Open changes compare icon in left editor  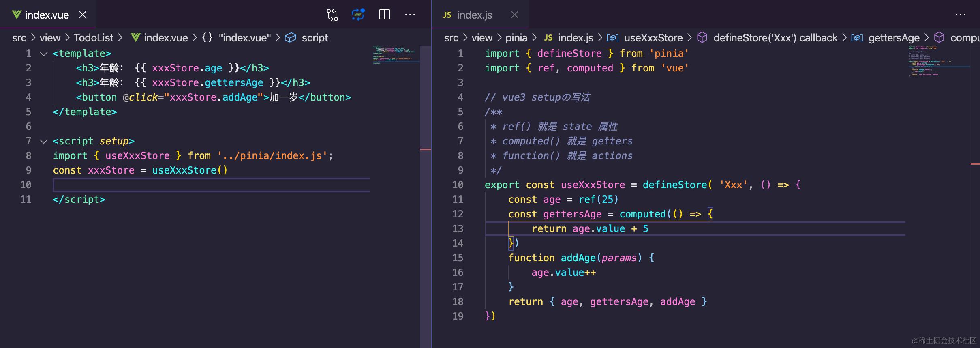point(332,15)
